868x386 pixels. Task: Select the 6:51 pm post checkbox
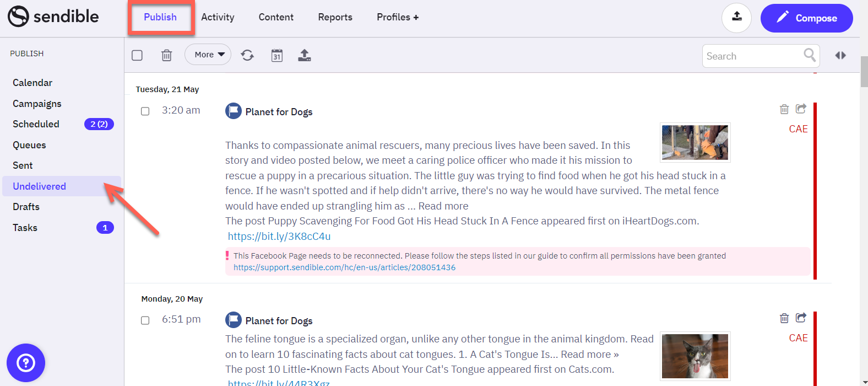click(x=145, y=320)
